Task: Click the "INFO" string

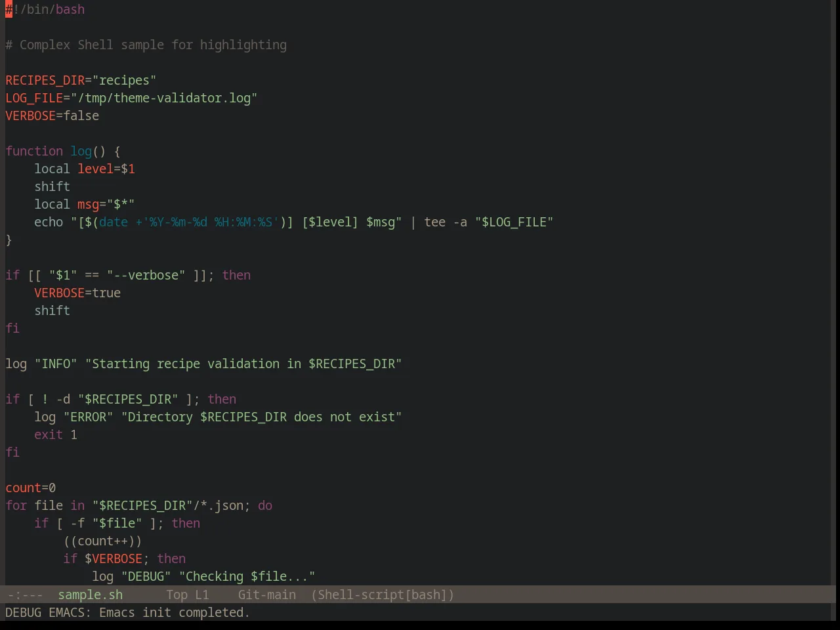Action: click(x=56, y=364)
